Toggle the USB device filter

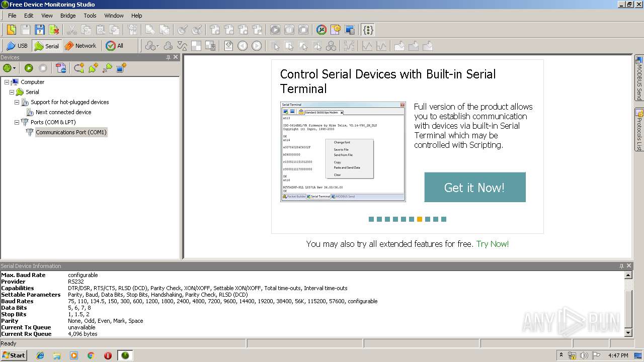tap(17, 46)
